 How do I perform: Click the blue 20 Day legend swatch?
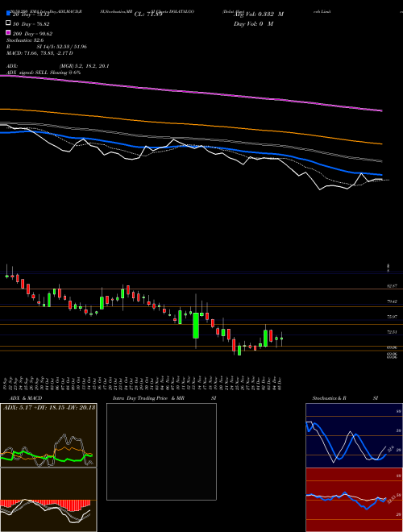pos(8,14)
